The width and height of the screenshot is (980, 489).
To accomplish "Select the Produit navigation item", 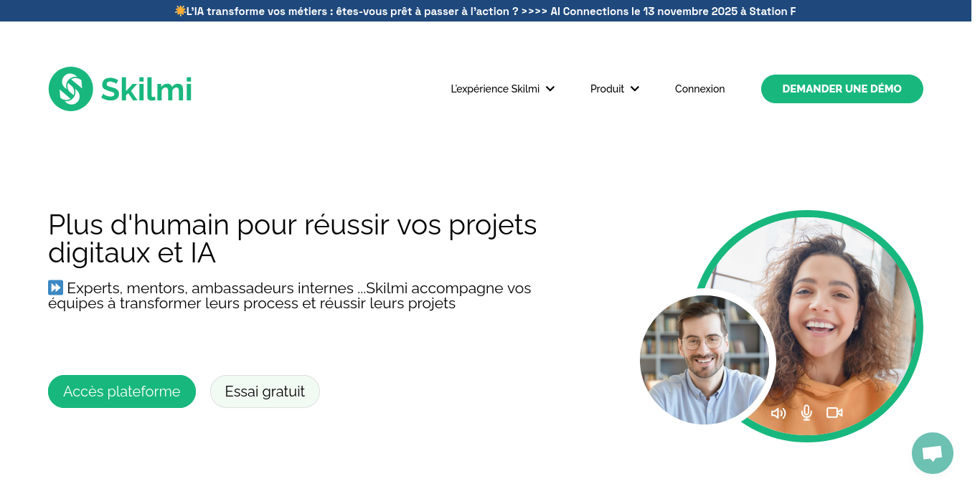I will click(607, 89).
